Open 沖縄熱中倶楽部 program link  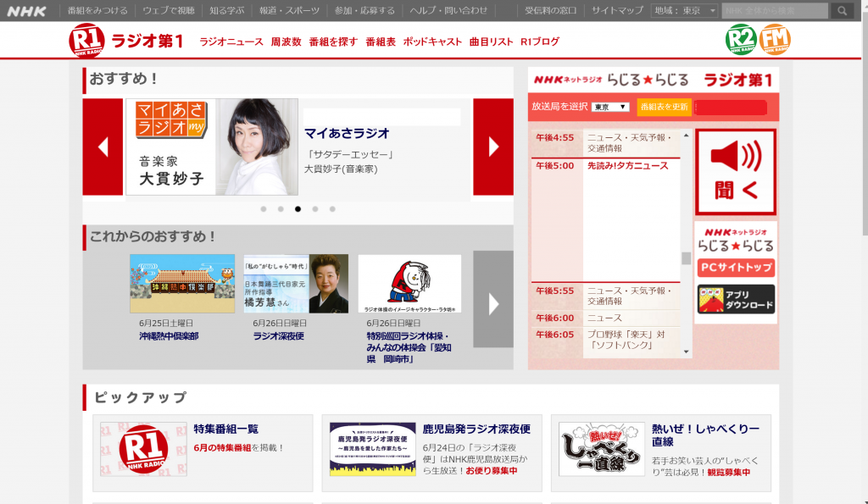pos(169,335)
